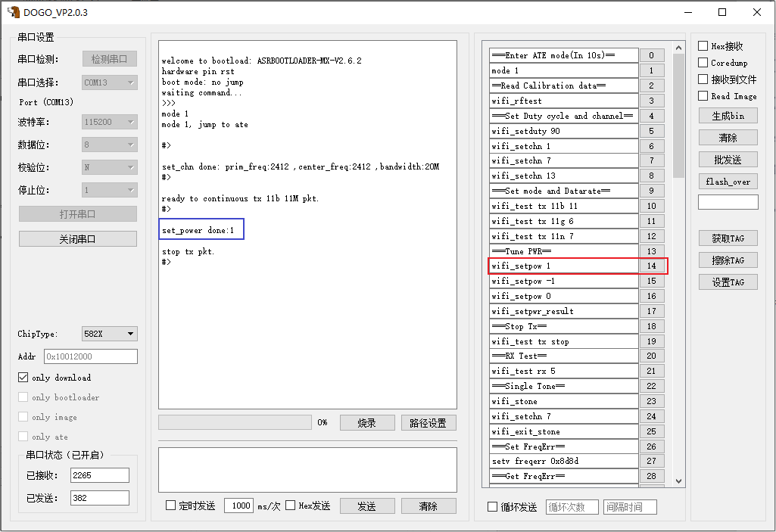Click the flash_over button

[x=728, y=182]
